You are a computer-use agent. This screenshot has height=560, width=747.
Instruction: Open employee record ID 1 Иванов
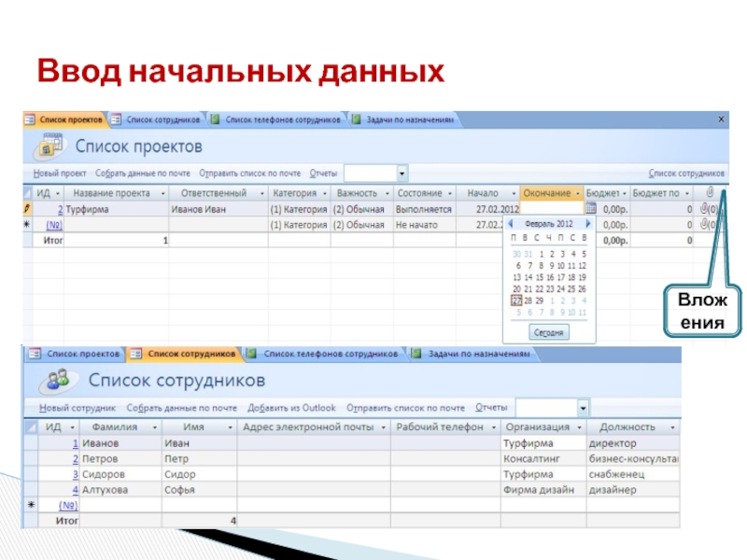[75, 443]
